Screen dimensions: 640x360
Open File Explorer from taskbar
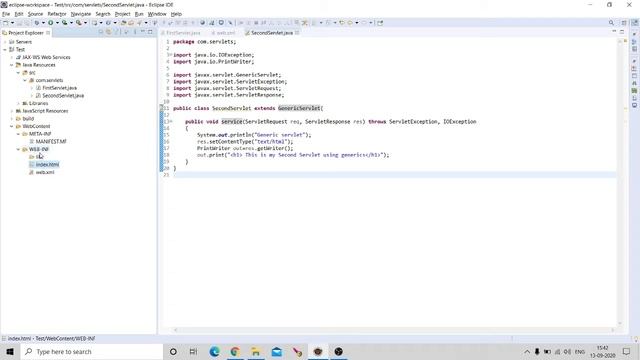(x=256, y=351)
